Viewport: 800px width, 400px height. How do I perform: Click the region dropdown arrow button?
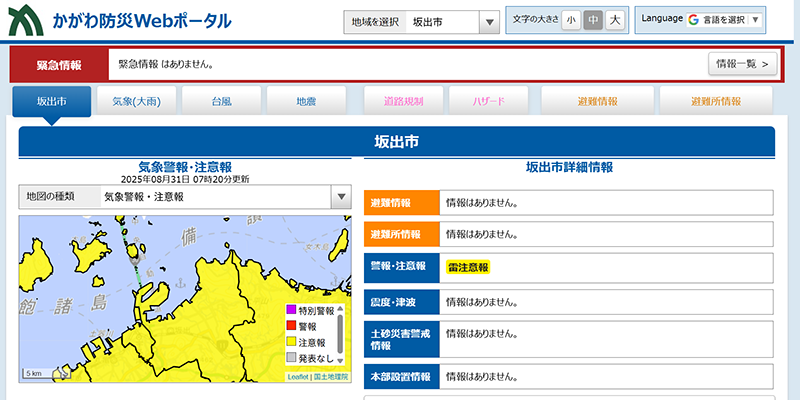coord(489,22)
